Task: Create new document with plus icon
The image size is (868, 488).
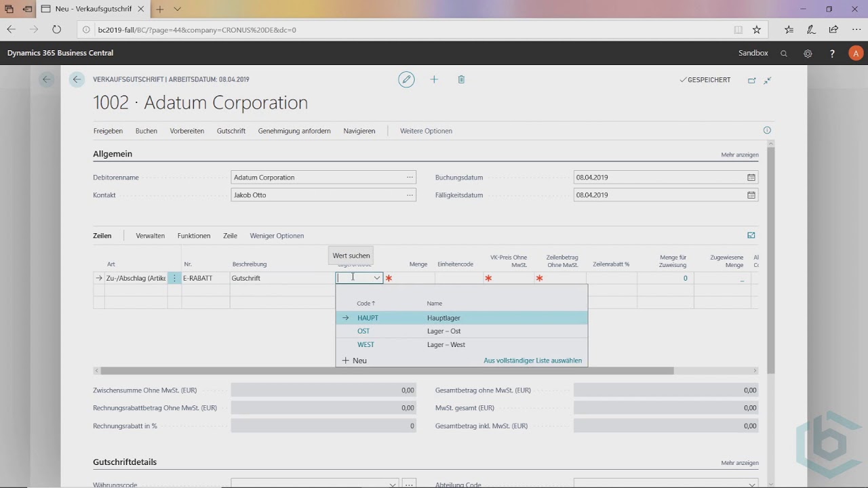Action: pos(434,79)
